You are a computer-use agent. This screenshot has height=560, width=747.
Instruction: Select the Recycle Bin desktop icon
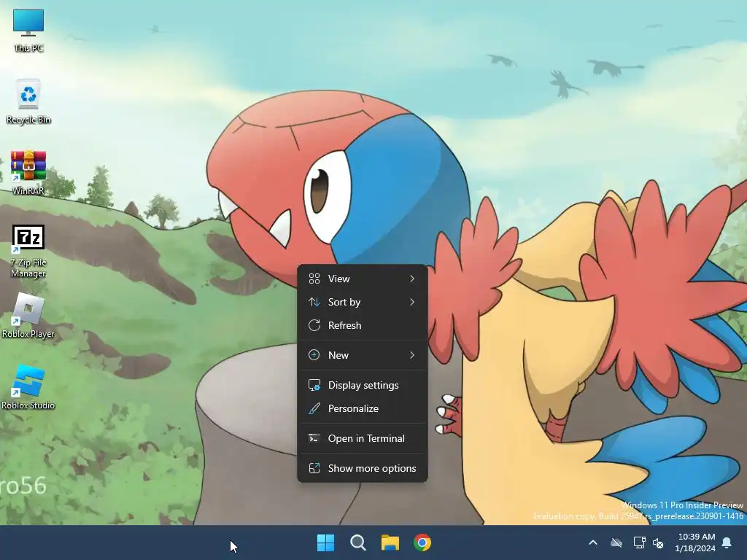[28, 101]
